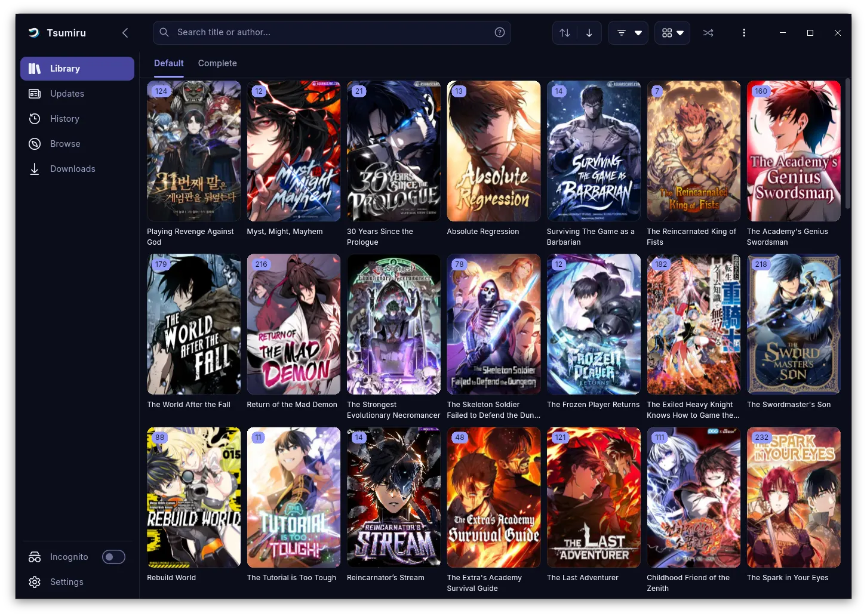Open The Strongest Evolutionary Necromancer cover
This screenshot has height=616, width=867.
pyautogui.click(x=393, y=324)
